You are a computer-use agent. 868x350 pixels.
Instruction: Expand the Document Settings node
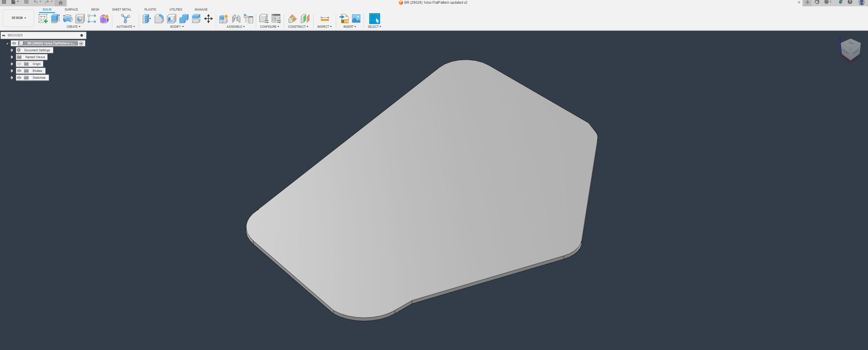pyautogui.click(x=12, y=50)
